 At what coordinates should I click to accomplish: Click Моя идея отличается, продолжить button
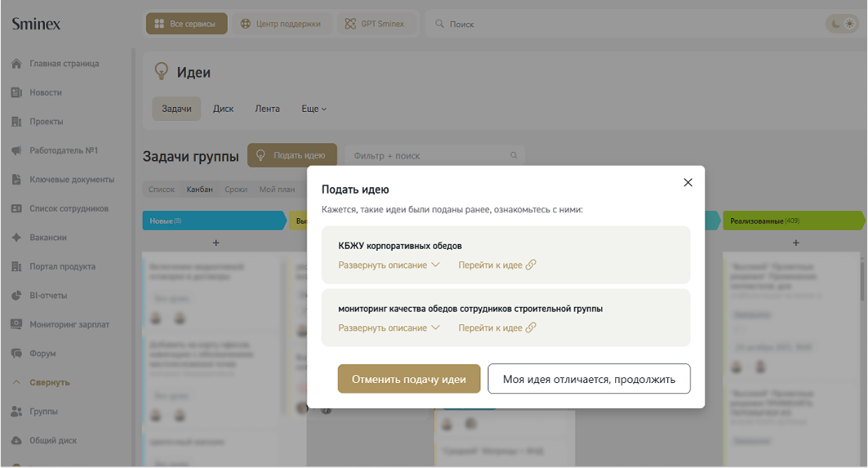pyautogui.click(x=589, y=379)
